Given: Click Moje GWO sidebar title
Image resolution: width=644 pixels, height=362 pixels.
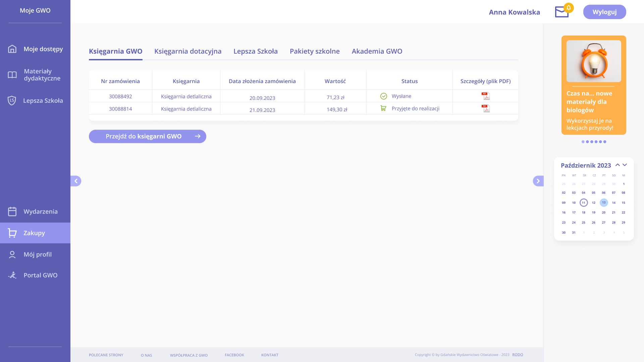Looking at the screenshot, I should (x=35, y=10).
